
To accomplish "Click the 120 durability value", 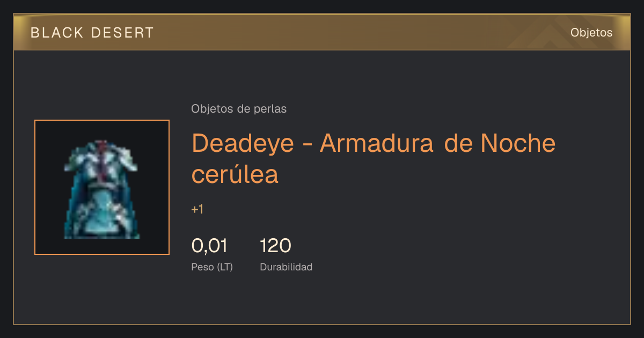I will point(275,246).
